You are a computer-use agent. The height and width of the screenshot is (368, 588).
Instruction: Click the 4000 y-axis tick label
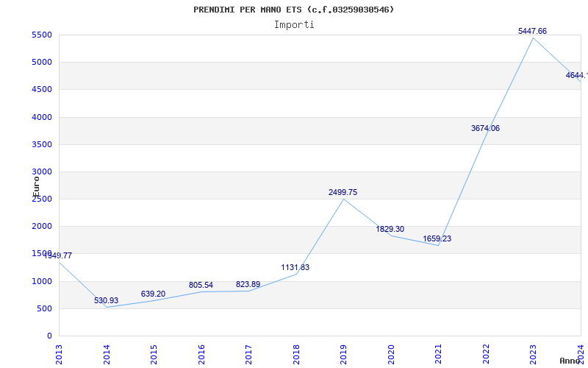click(42, 117)
